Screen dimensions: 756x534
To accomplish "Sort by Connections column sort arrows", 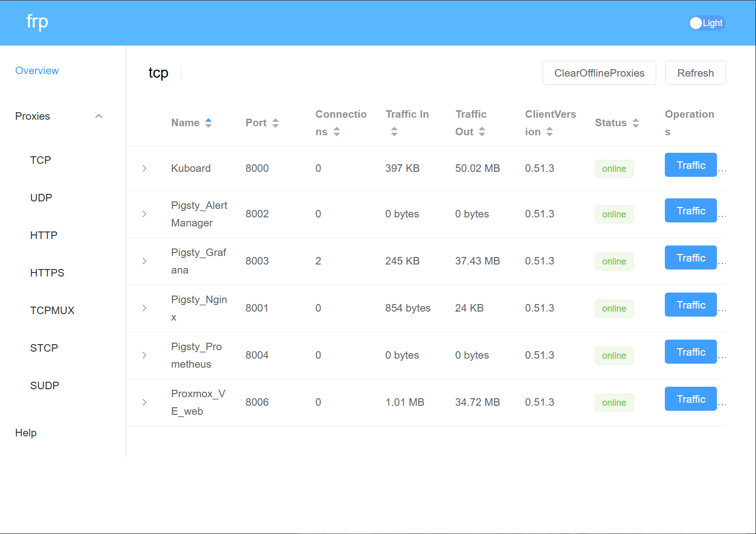I will (x=337, y=132).
